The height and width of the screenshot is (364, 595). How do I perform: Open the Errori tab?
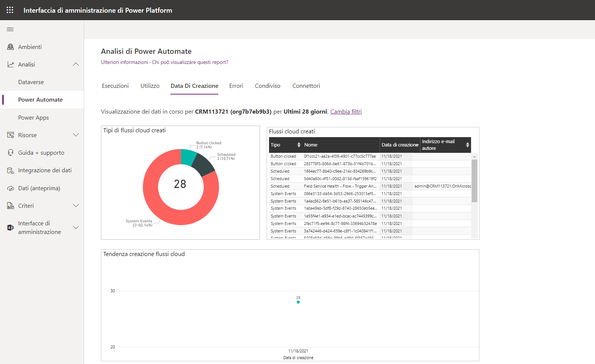click(x=236, y=86)
